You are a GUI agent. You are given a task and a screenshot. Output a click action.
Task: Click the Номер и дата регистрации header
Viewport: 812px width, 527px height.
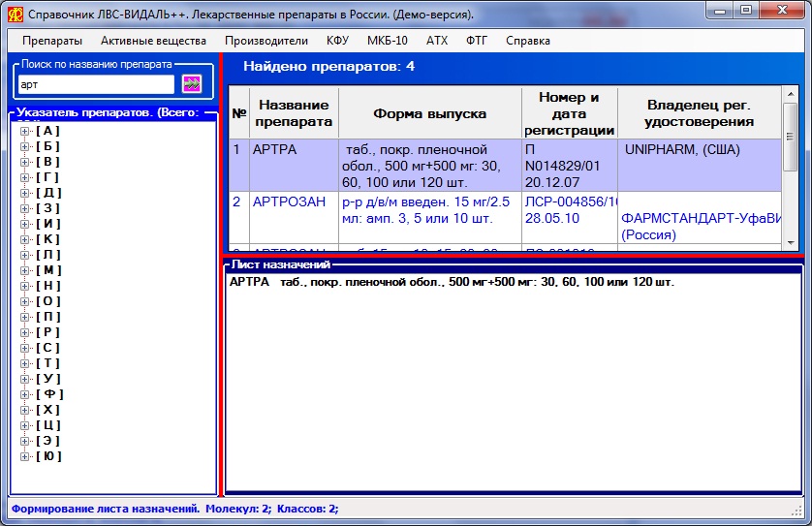[x=569, y=113]
